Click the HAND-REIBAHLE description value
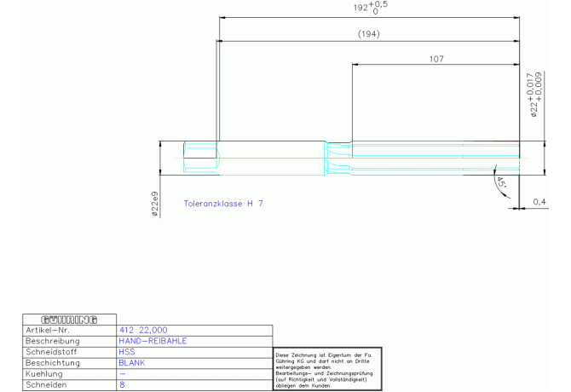Screen dimensions: 571x392 pos(153,341)
